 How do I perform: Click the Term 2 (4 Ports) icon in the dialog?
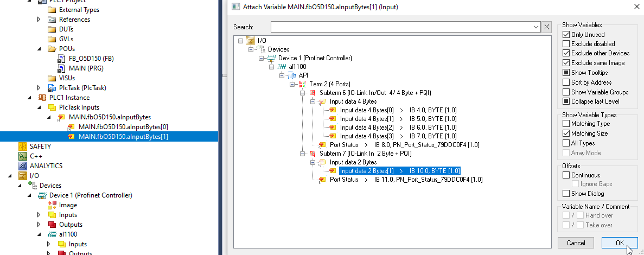(303, 84)
